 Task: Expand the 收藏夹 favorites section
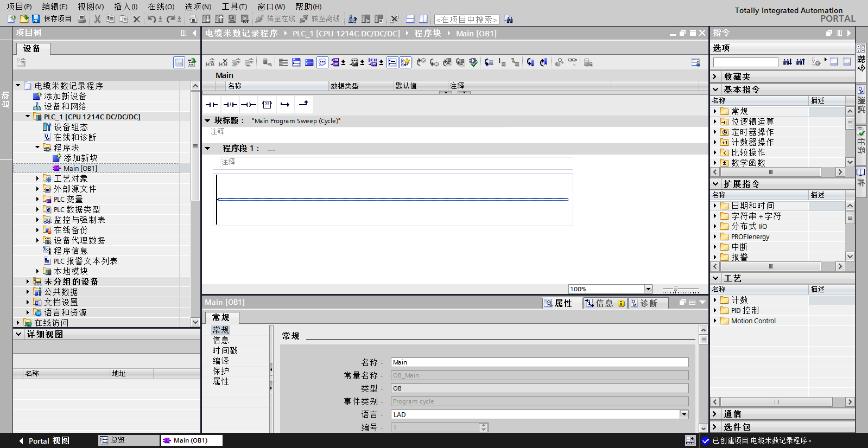point(715,77)
